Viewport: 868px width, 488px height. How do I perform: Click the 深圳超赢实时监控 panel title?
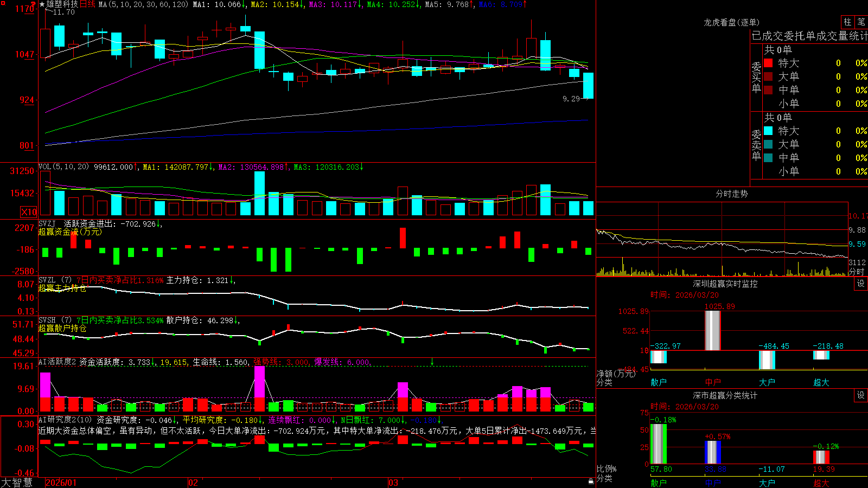tap(725, 284)
